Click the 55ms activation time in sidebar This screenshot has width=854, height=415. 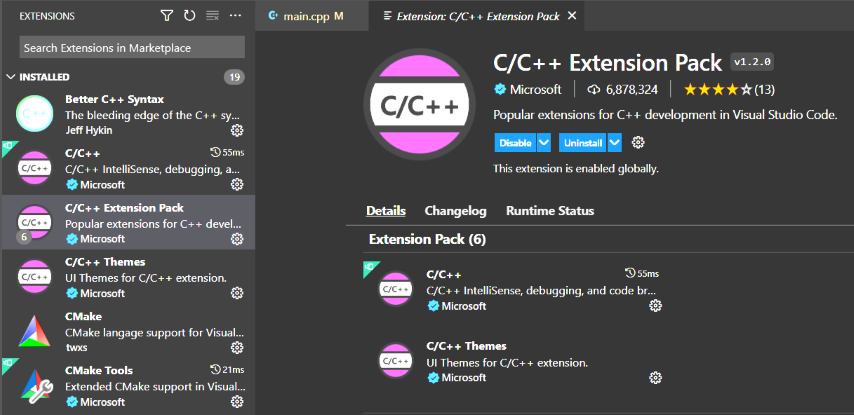coord(227,152)
